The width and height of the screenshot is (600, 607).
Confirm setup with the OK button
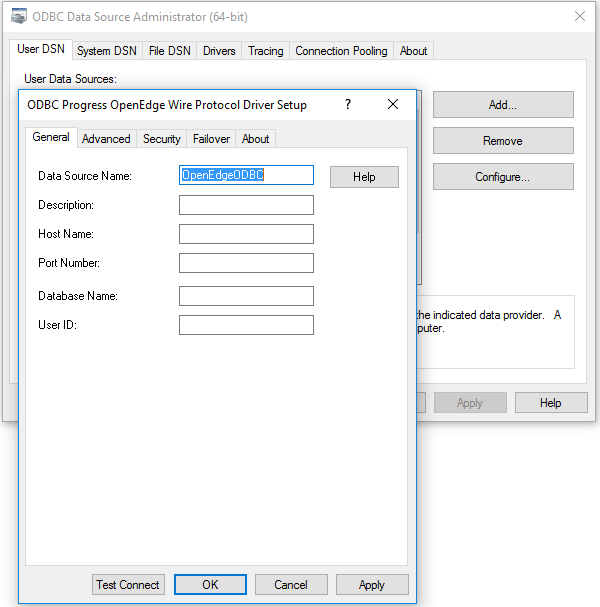210,585
